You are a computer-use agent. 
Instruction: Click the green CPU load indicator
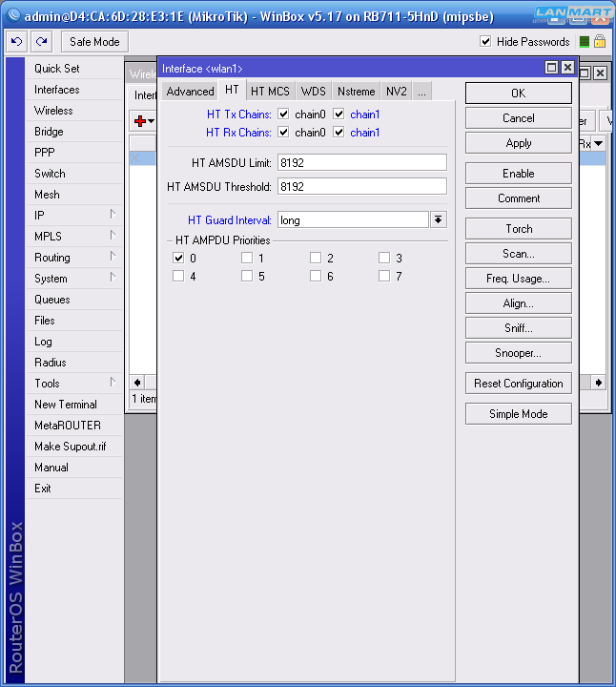[x=584, y=42]
